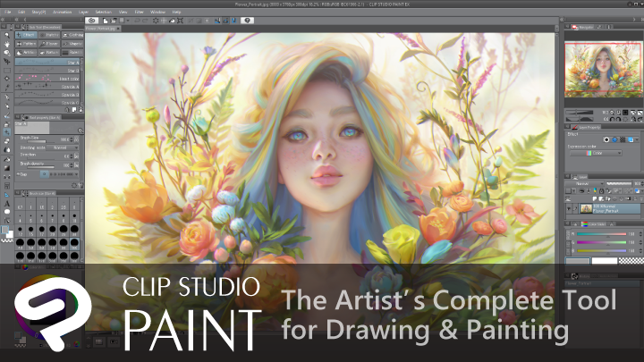Image resolution: width=644 pixels, height=362 pixels.
Task: Select the Auto select wand tool
Action: [6, 79]
